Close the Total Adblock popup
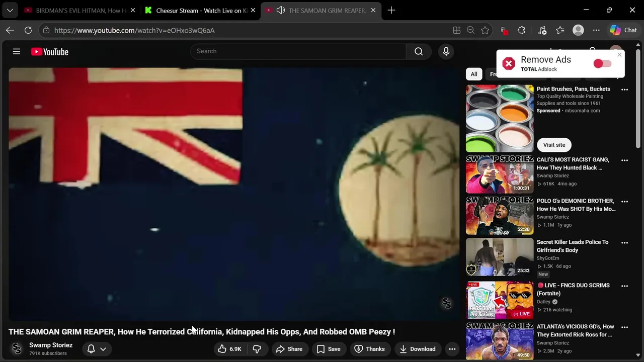 tap(619, 55)
